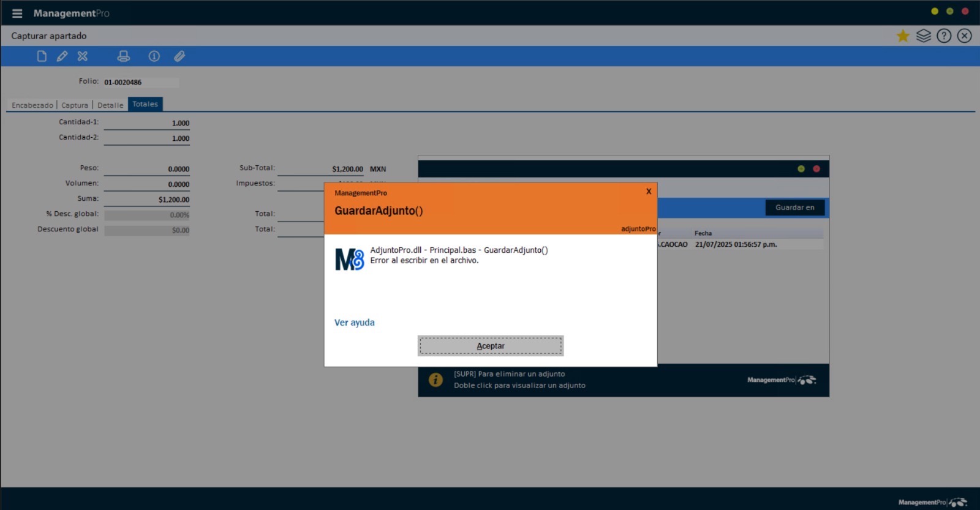This screenshot has height=510, width=980.
Task: Click the '[SUPR] Para eliminar un adjunto' hint
Action: [510, 374]
